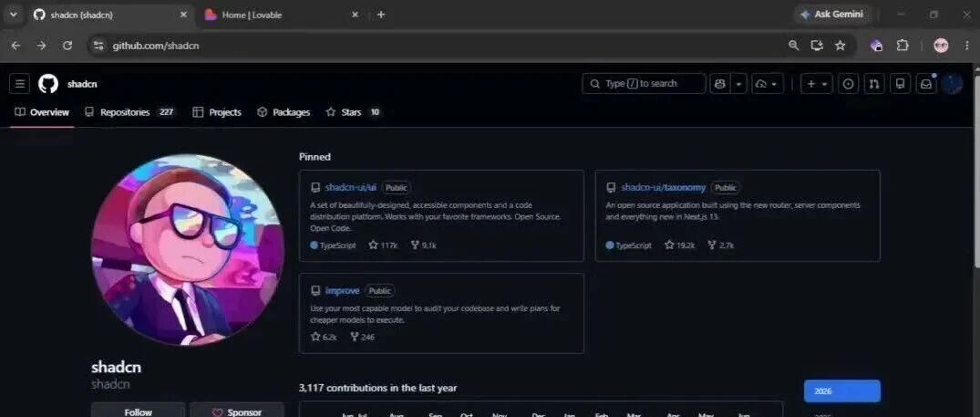The height and width of the screenshot is (417, 980).
Task: Switch to the Repositories tab
Action: 130,112
